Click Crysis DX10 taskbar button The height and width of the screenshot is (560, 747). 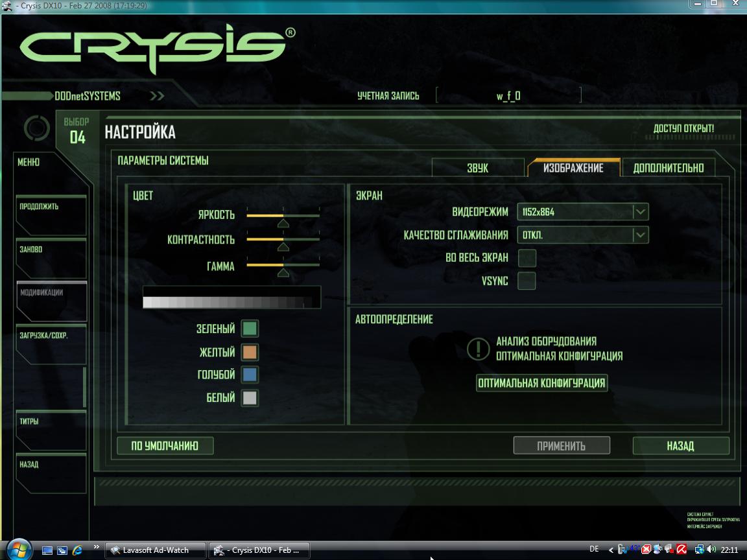259,550
